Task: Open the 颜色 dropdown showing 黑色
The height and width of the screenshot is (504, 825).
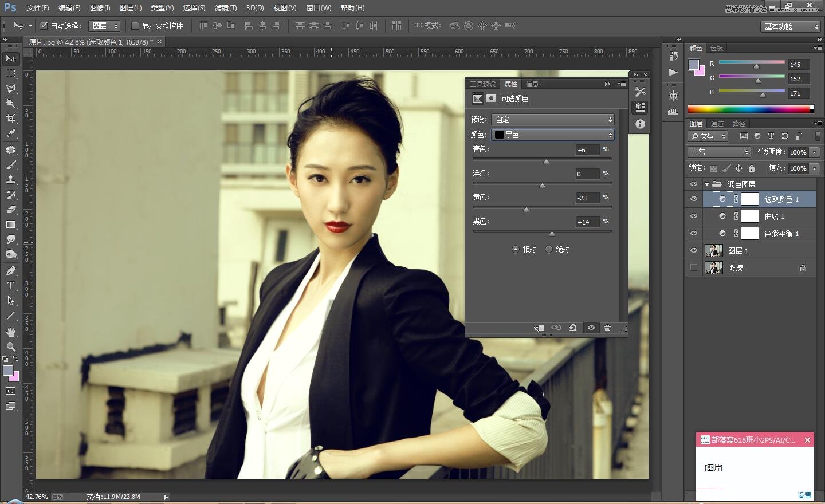Action: [553, 135]
